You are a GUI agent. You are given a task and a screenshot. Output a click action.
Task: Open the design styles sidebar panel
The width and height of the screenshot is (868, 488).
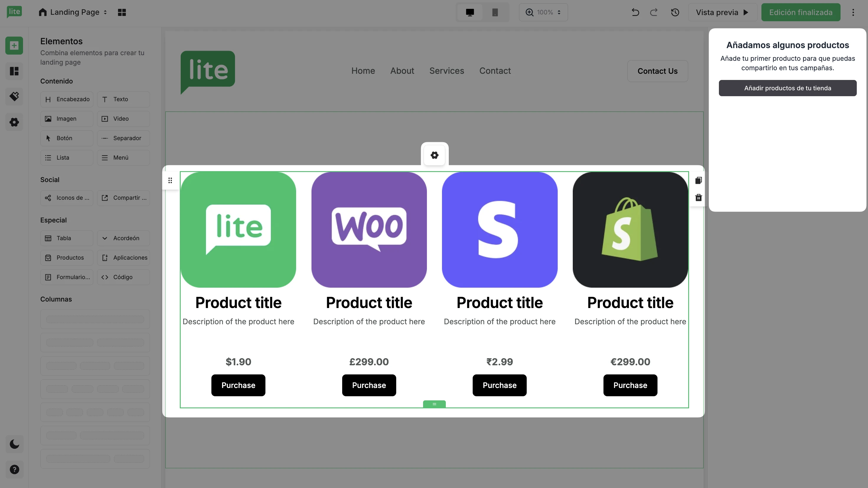tap(14, 97)
